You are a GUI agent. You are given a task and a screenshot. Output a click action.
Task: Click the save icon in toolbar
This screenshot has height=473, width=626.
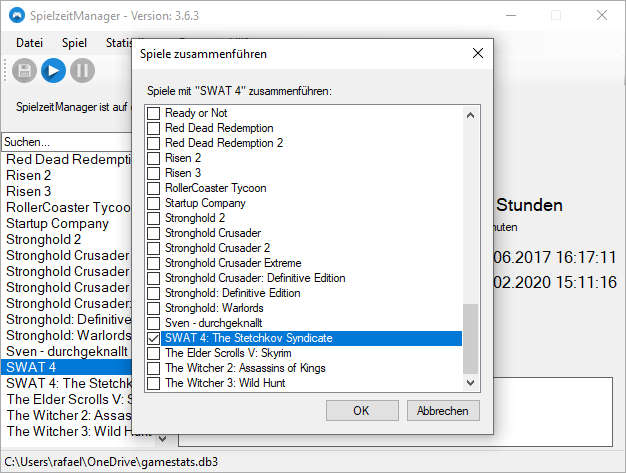[x=24, y=70]
